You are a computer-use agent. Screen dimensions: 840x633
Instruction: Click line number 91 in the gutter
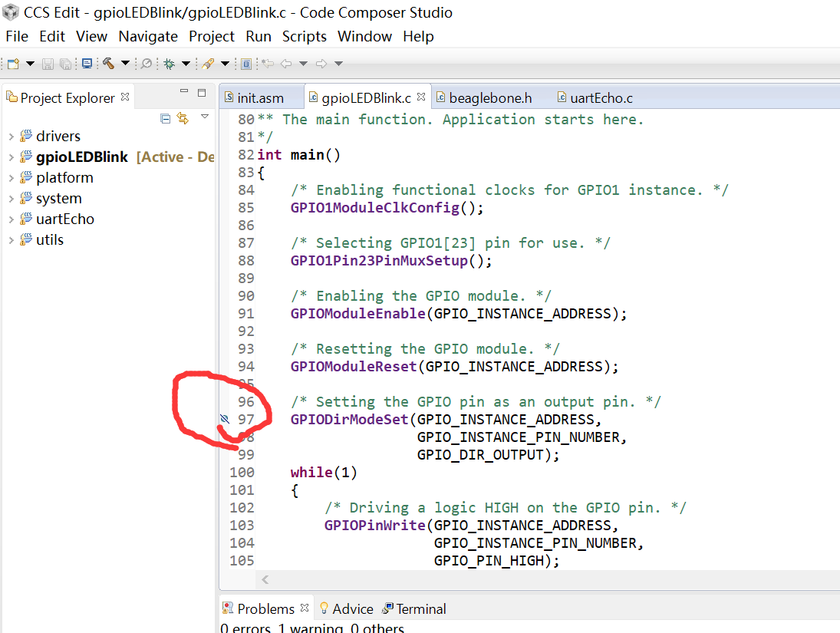pyautogui.click(x=246, y=314)
